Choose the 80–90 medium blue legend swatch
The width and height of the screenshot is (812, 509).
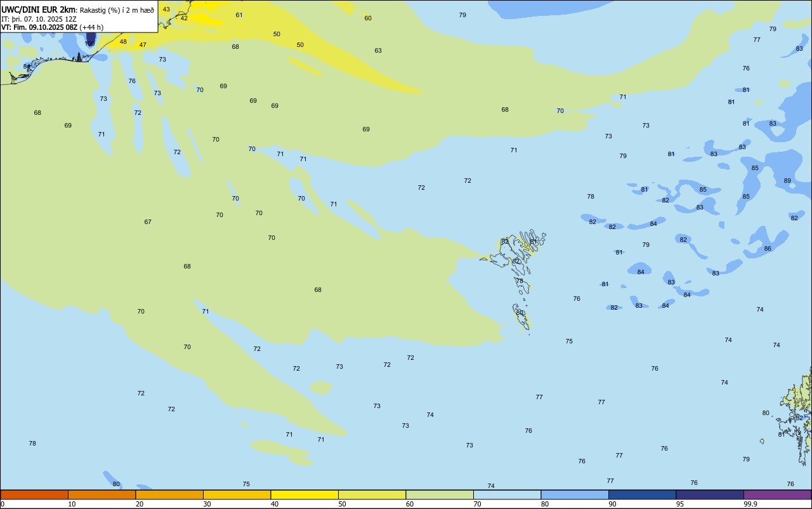click(575, 494)
